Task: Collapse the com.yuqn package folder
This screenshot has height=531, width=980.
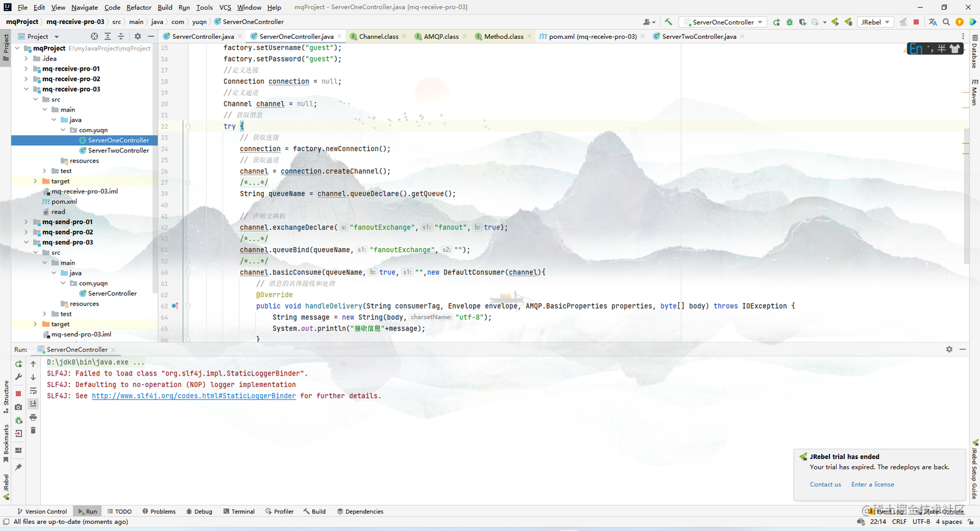Action: 63,130
